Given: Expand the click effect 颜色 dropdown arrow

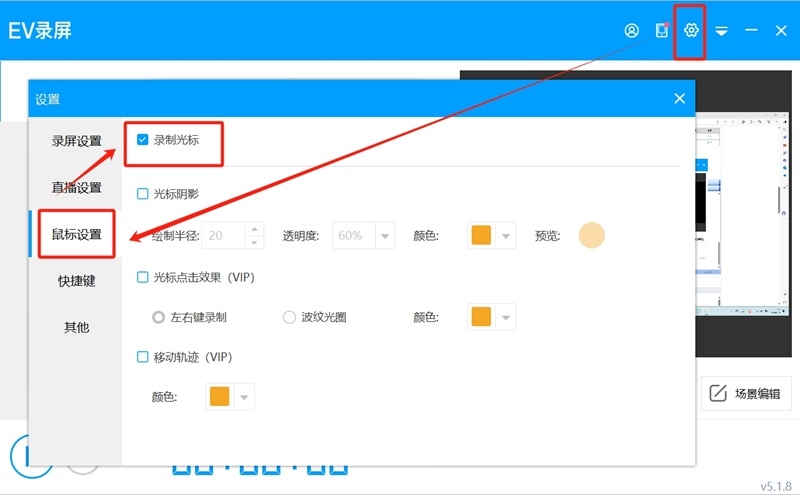Looking at the screenshot, I should (506, 317).
